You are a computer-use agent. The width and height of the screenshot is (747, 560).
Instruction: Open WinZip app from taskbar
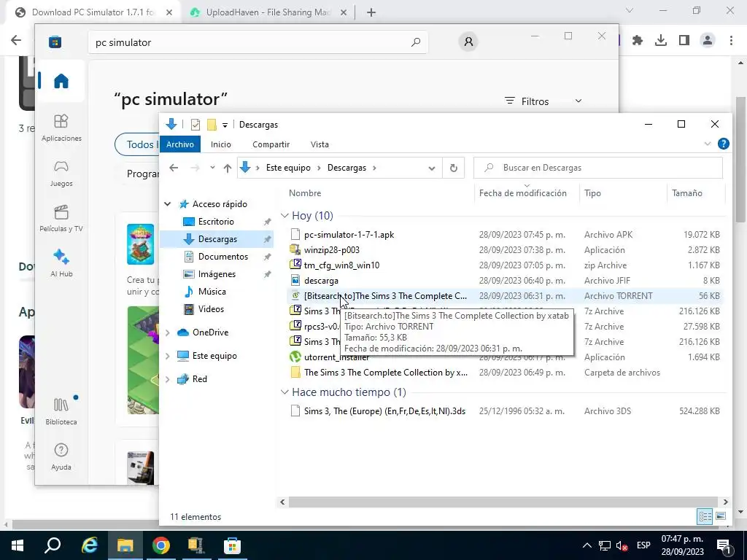[x=196, y=545]
